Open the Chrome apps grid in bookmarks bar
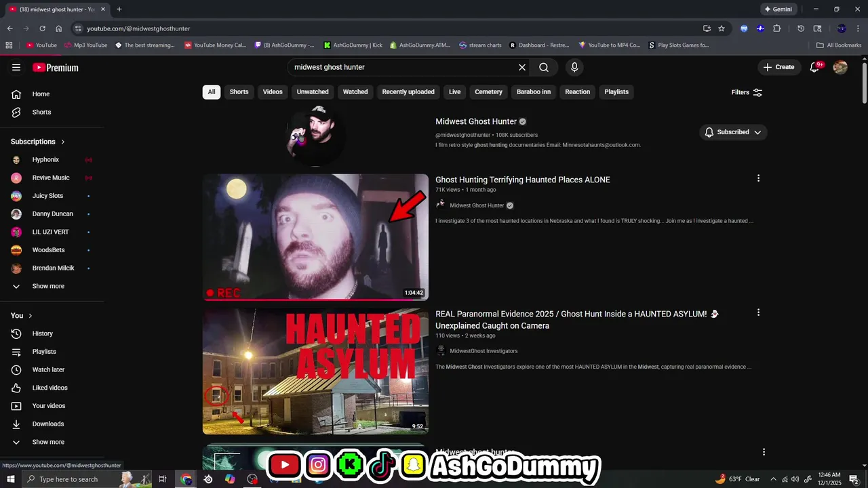Screen dimensions: 868x488 pos(9,45)
